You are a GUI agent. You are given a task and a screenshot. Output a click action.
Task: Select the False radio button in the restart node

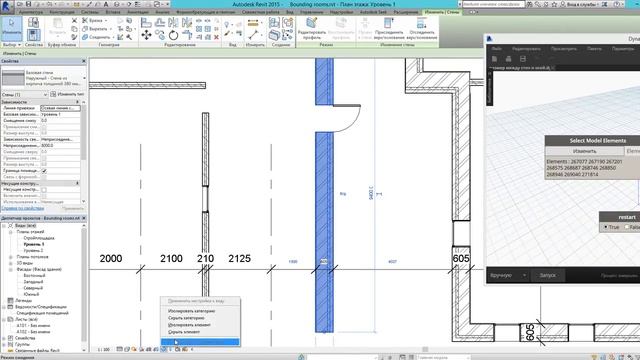coord(627,227)
